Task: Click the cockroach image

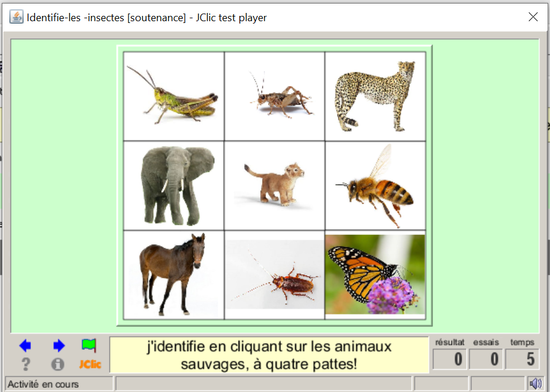Action: pyautogui.click(x=274, y=275)
